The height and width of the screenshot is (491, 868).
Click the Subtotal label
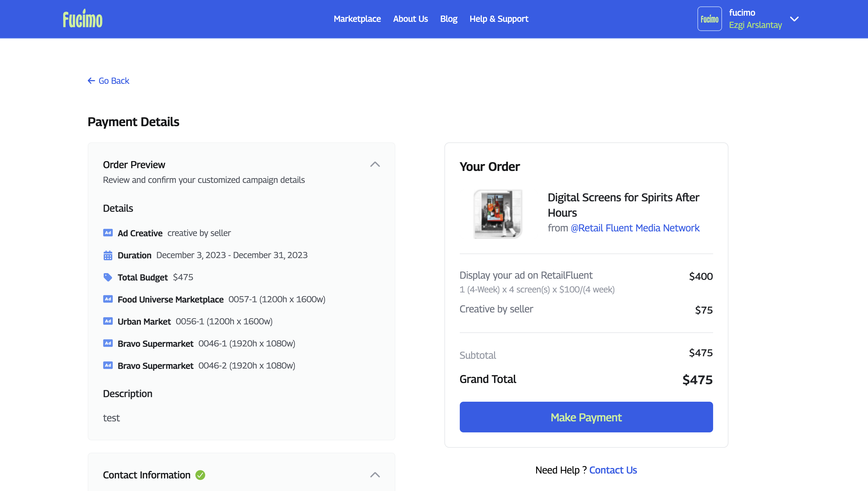click(478, 355)
